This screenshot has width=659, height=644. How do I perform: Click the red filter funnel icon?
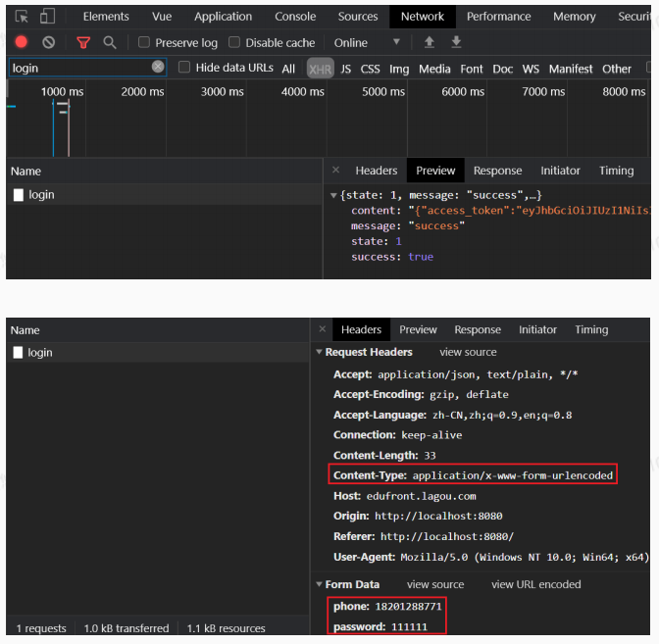tap(83, 43)
